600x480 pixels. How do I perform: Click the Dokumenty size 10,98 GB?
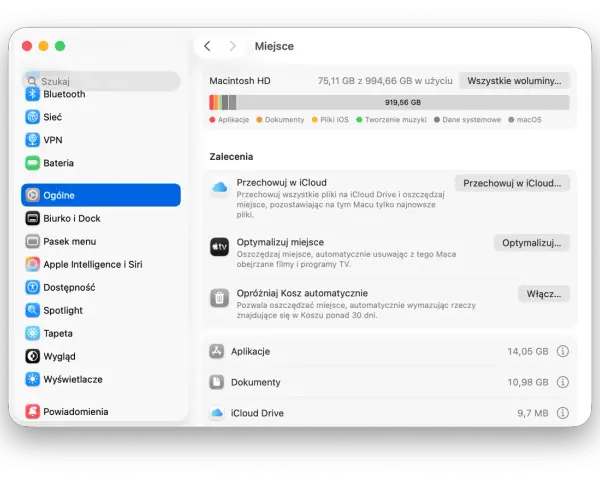(528, 382)
